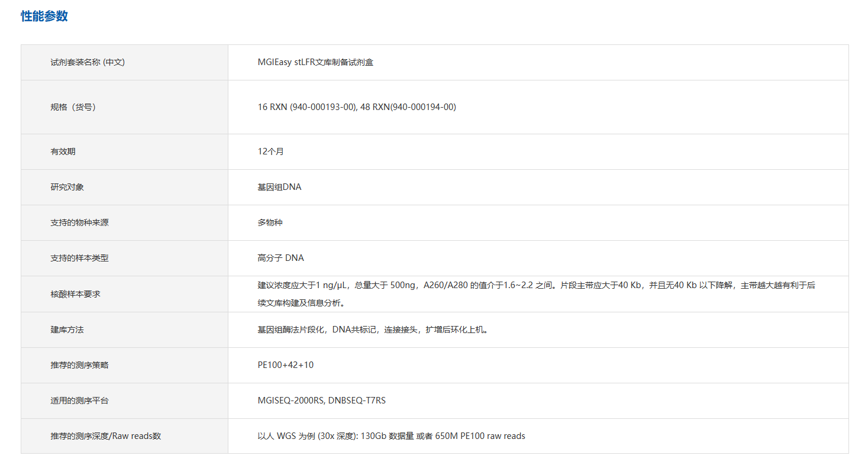Select the 试剂套装名称 (中文) label cell
The width and height of the screenshot is (868, 465).
124,62
